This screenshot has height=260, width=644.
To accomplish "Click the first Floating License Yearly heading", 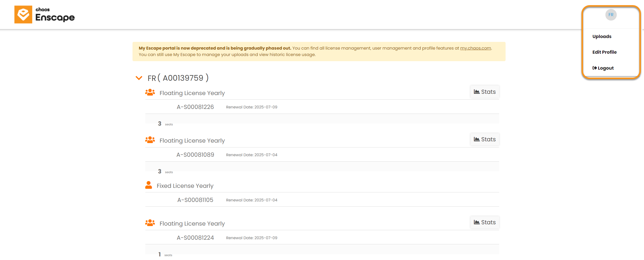I will click(192, 93).
